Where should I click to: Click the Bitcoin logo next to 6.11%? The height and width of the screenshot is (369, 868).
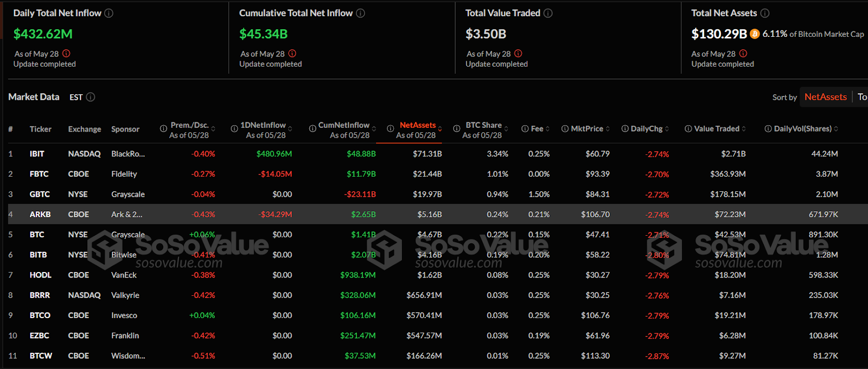(755, 34)
